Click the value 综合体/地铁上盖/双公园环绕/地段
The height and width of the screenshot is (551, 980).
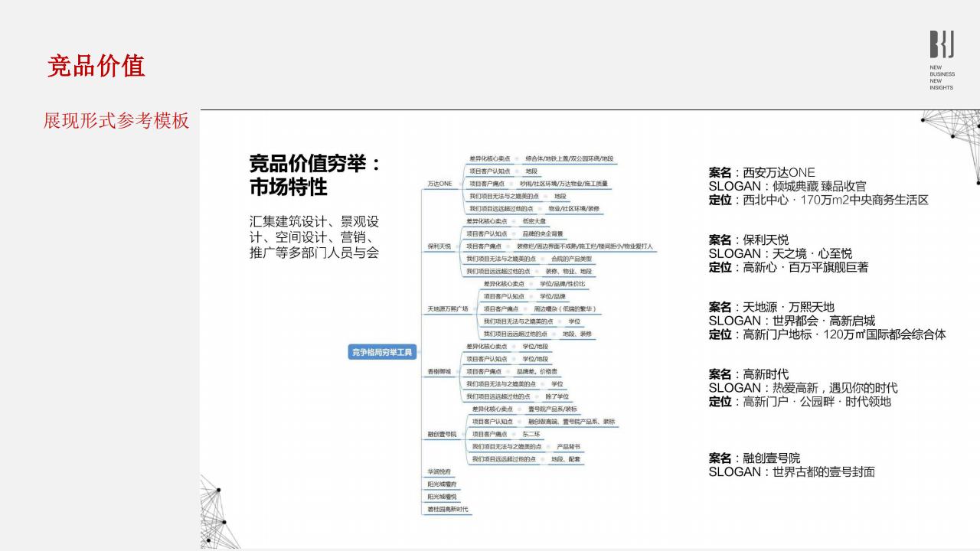(569, 158)
